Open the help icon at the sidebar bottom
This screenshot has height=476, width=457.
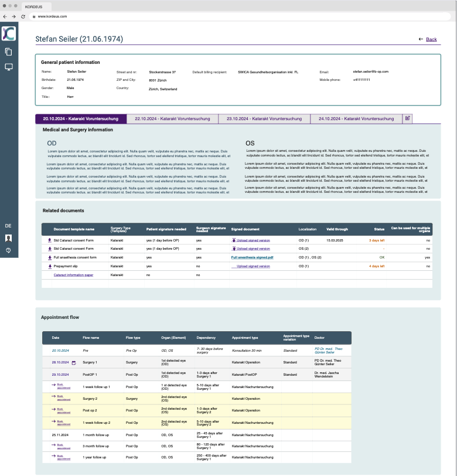(9, 250)
